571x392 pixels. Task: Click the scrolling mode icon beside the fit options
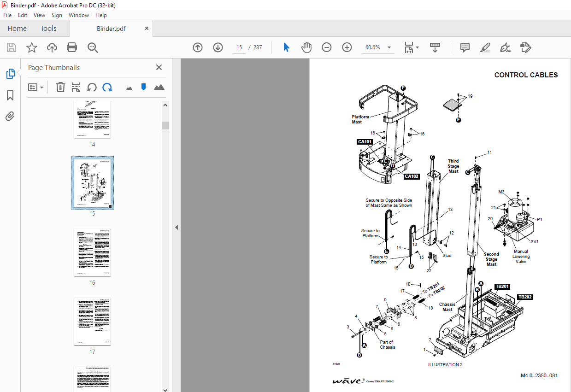tap(435, 47)
